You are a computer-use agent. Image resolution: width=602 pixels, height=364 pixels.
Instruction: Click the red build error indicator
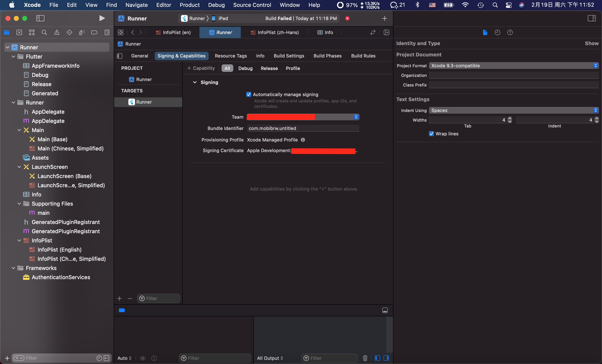coord(347,18)
